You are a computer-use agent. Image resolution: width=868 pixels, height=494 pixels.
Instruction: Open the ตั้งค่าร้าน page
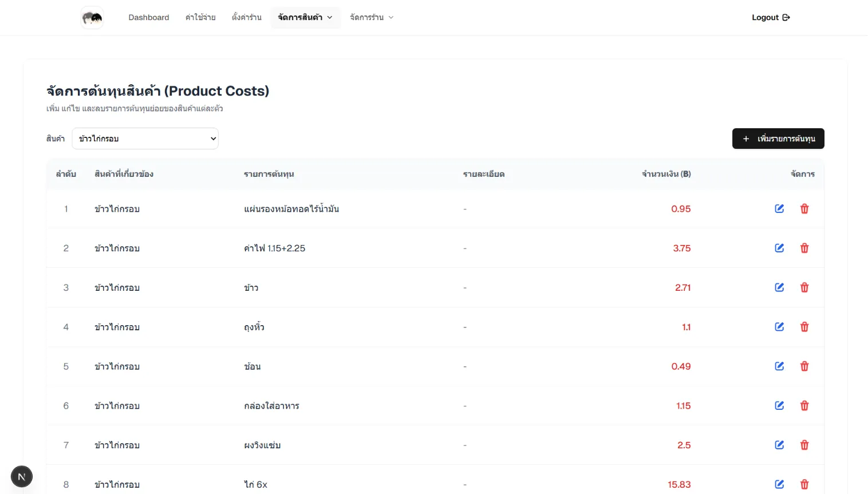[x=247, y=18]
